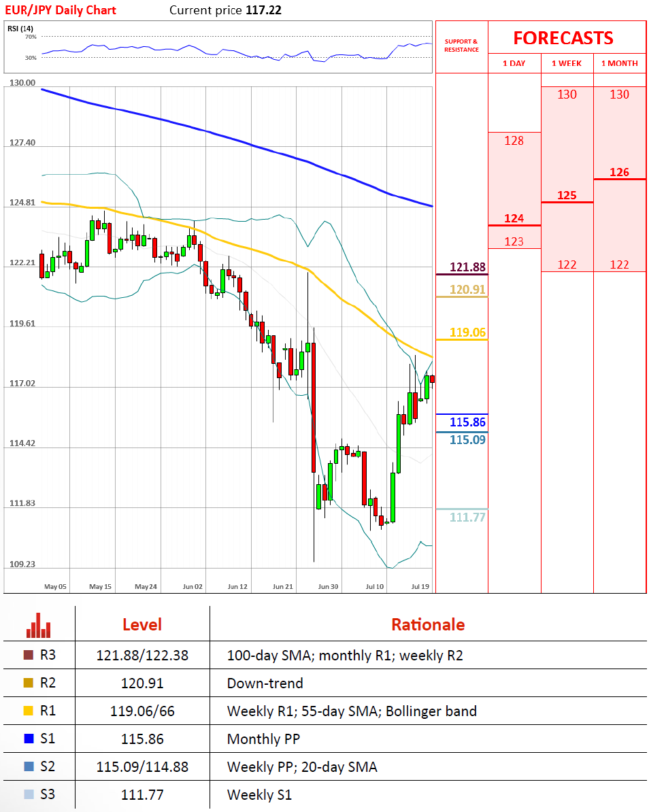Click the 130 value in 1 WEEK column
The height and width of the screenshot is (812, 649).
[x=567, y=95]
